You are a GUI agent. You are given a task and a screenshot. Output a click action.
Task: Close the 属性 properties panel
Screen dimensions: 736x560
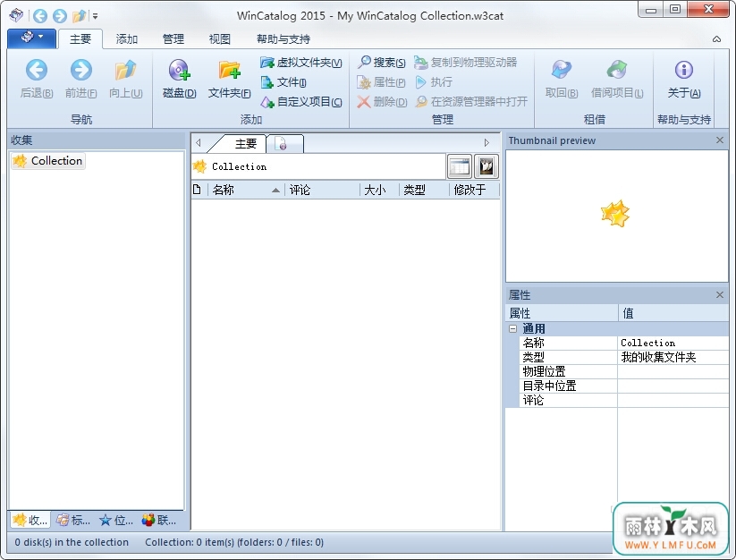(x=720, y=294)
